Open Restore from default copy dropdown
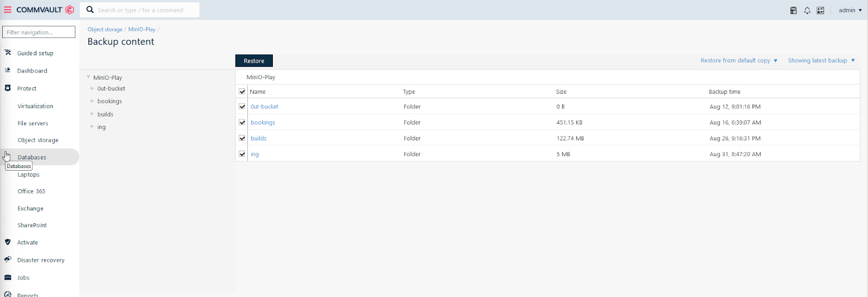Image resolution: width=868 pixels, height=297 pixels. click(739, 61)
